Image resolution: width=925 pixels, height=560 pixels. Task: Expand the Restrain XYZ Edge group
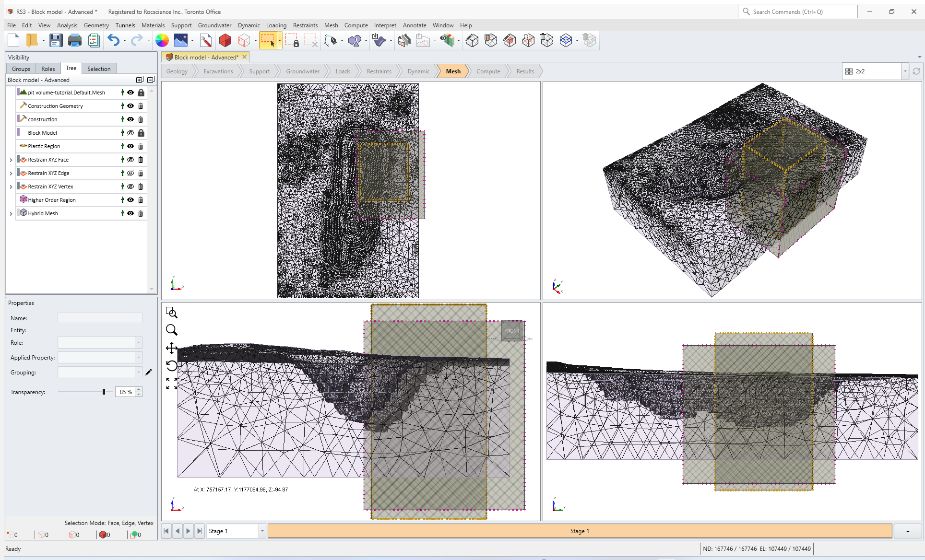11,173
